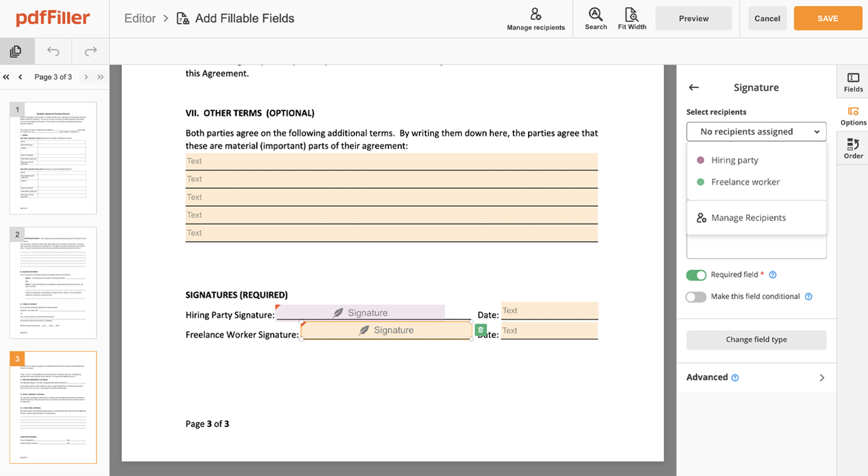Go back using the Signature panel arrow
Viewport: 868px width, 476px height.
tap(694, 87)
